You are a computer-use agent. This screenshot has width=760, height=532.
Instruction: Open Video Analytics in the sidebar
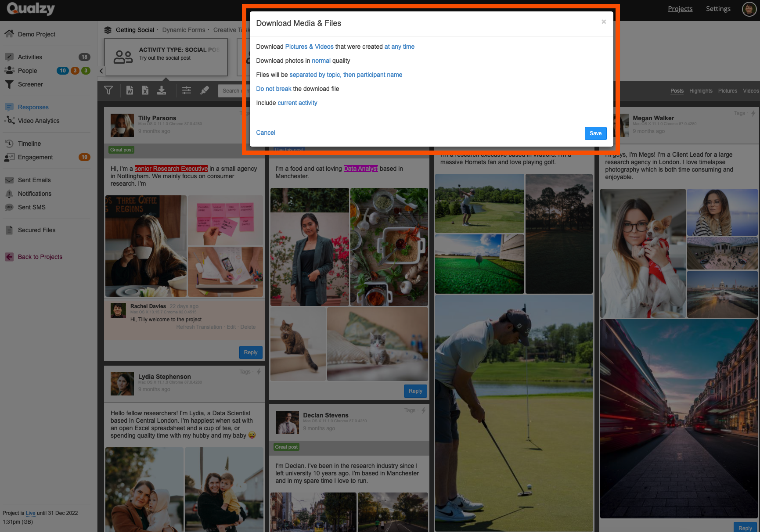click(x=39, y=121)
